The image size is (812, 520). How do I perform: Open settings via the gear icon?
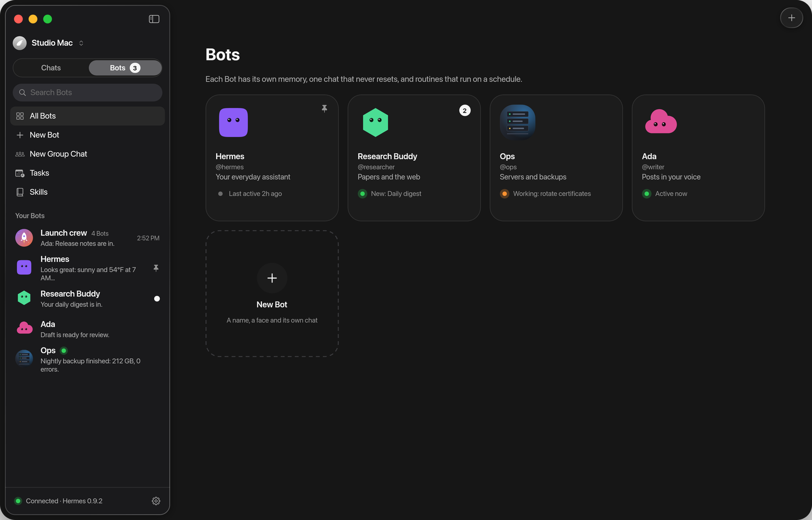click(x=156, y=501)
